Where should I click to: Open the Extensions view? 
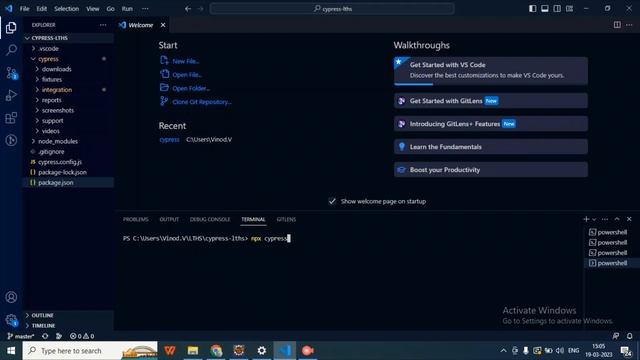click(x=11, y=118)
